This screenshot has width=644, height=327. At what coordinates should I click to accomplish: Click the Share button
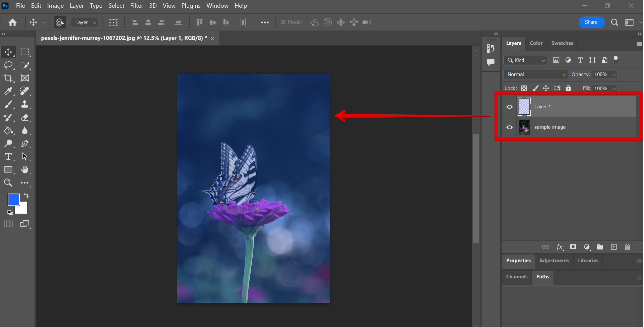click(x=591, y=22)
